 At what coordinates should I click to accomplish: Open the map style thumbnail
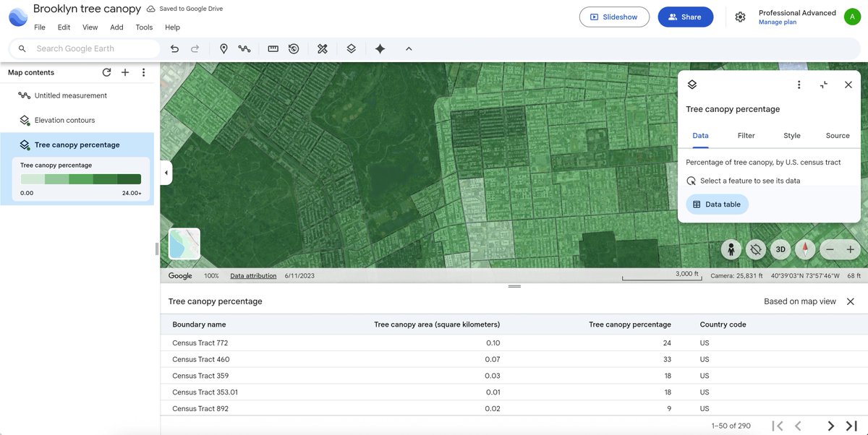point(184,244)
